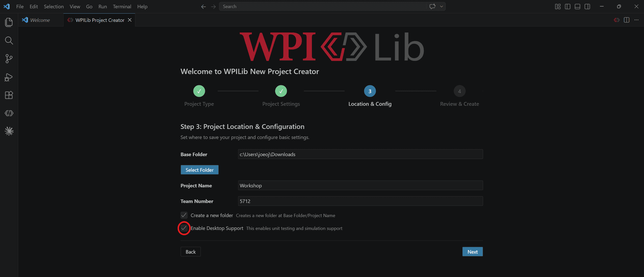Click the Customize Layout icon
This screenshot has width=644, height=277.
pyautogui.click(x=558, y=6)
